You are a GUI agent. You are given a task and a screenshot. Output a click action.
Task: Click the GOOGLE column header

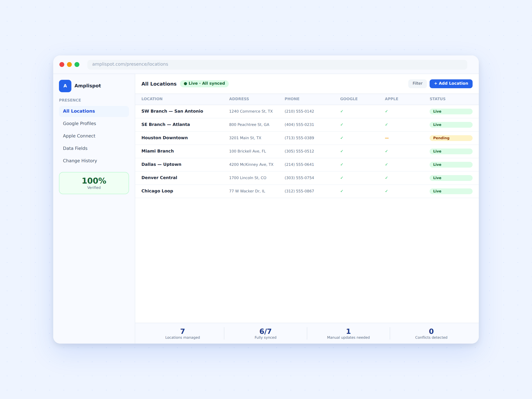(x=349, y=99)
